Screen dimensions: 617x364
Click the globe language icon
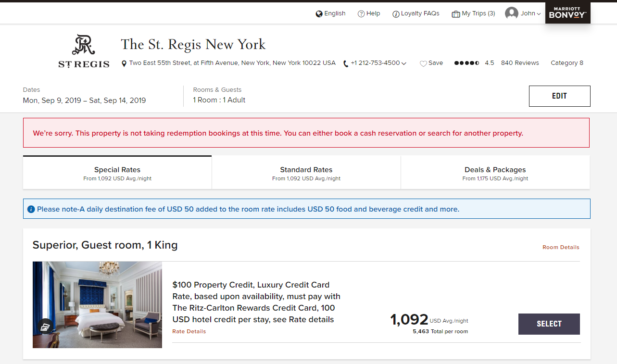319,14
